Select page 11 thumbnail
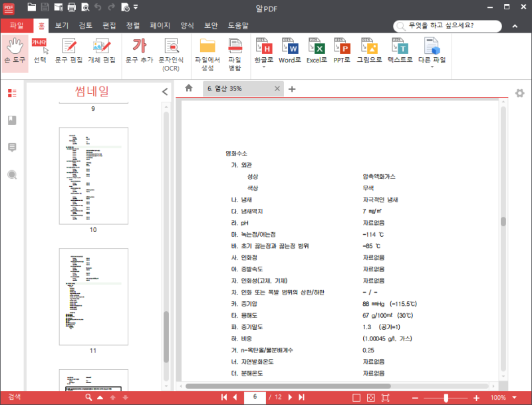The width and height of the screenshot is (532, 405). [x=94, y=297]
